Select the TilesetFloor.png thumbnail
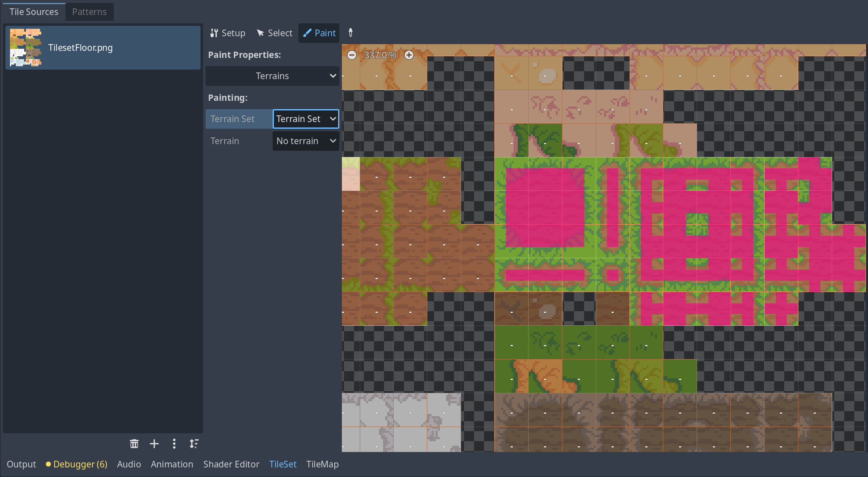The image size is (868, 477). pyautogui.click(x=25, y=47)
